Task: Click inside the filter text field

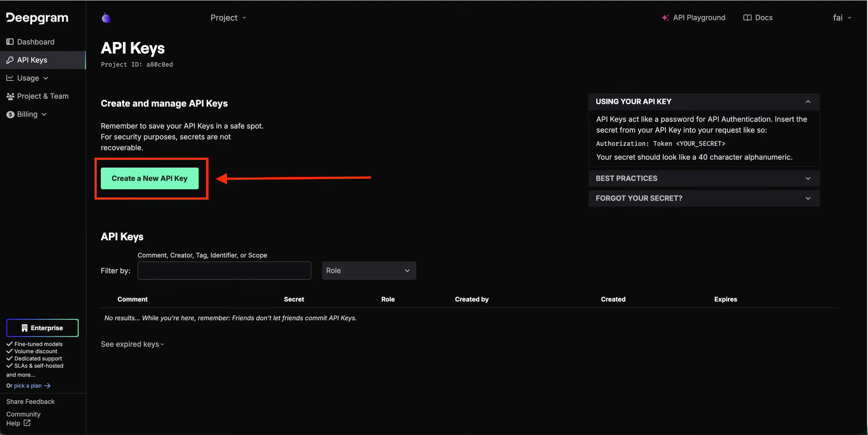Action: pos(224,271)
